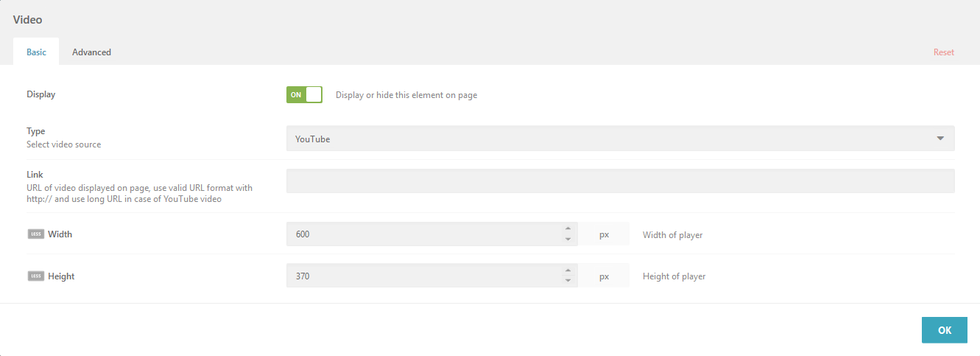The width and height of the screenshot is (980, 356).
Task: Select the YouTube type combo box
Action: [x=620, y=139]
